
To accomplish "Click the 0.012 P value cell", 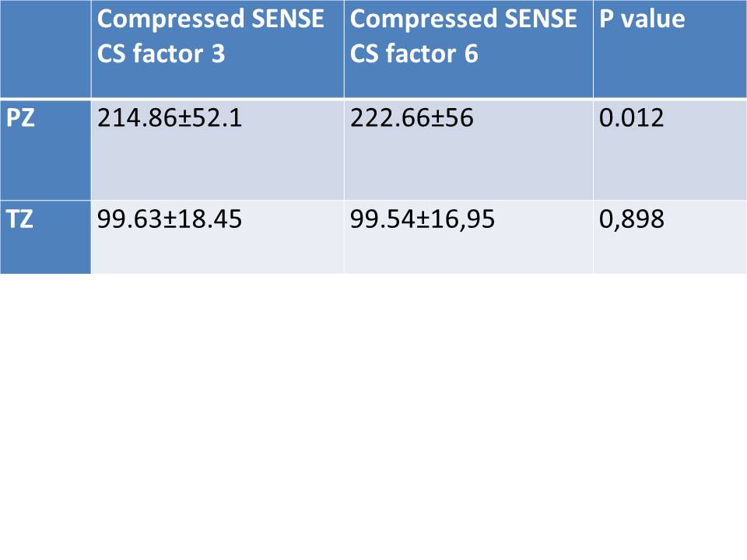I will click(x=632, y=118).
